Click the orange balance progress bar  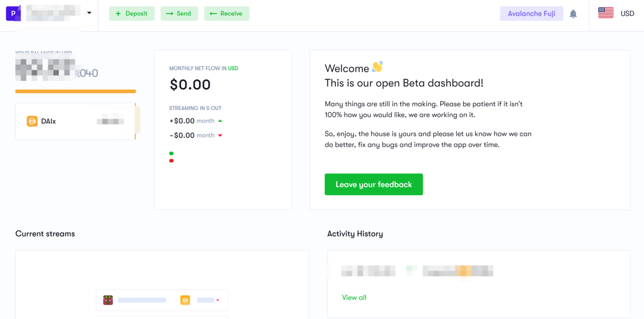pos(75,92)
